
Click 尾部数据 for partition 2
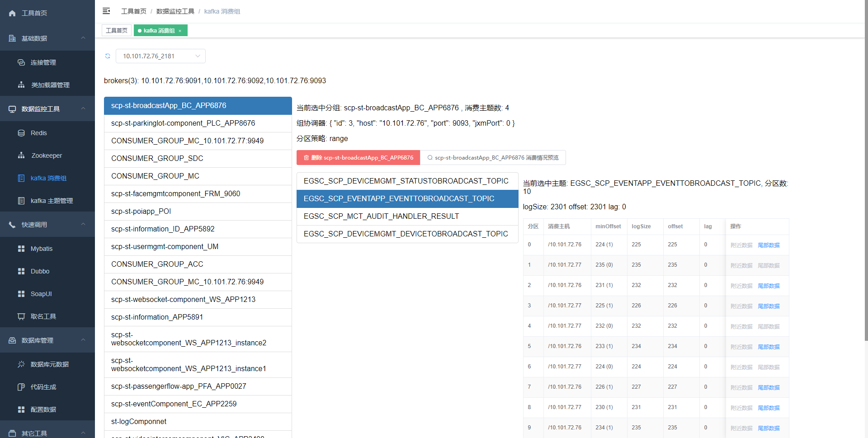[x=769, y=286]
